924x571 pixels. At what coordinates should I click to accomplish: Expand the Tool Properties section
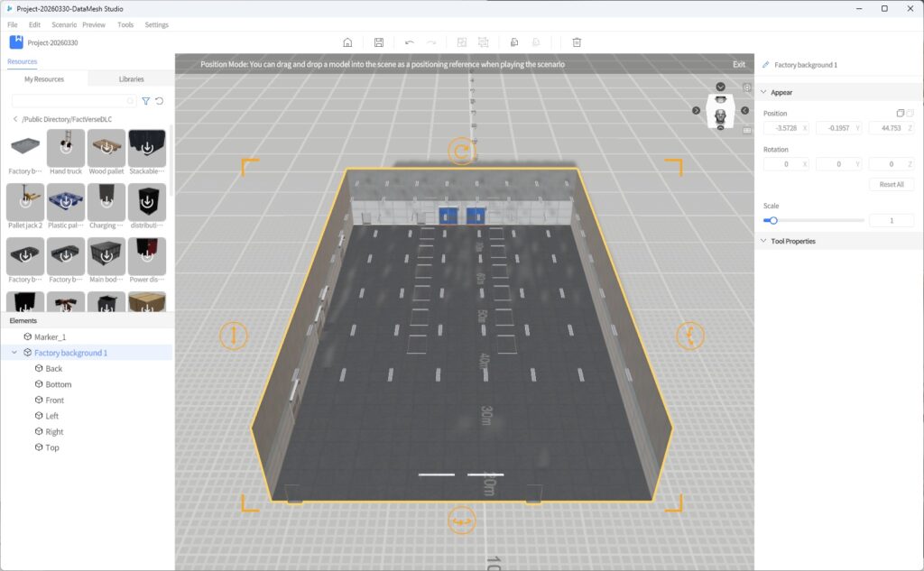coord(765,241)
